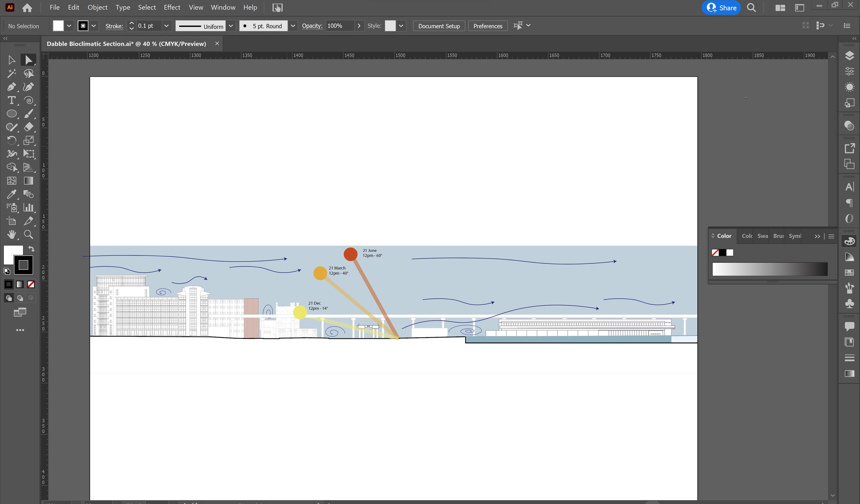Image resolution: width=860 pixels, height=504 pixels.
Task: Select the Curvature tool
Action: pos(29,87)
